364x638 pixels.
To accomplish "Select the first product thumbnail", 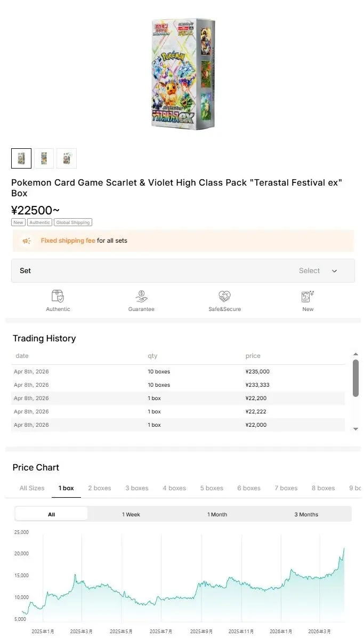I will pos(21,158).
